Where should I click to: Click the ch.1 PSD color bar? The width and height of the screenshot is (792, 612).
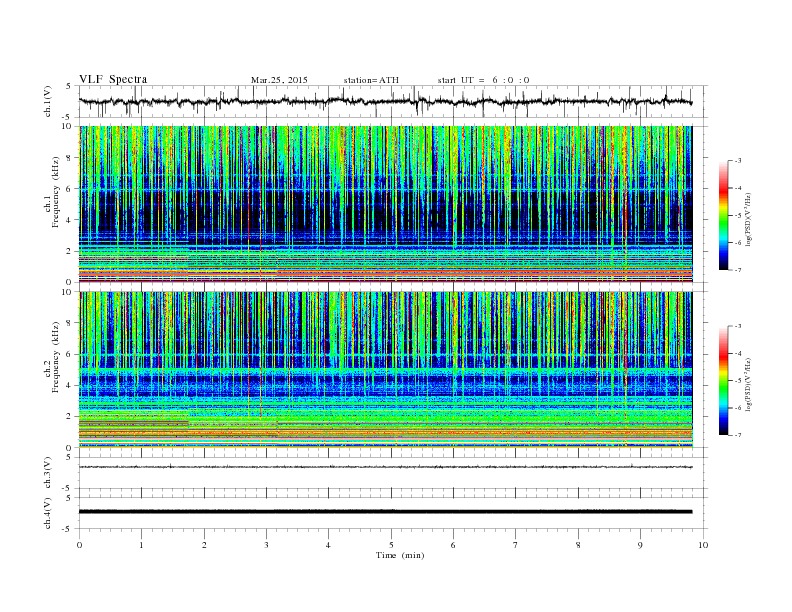[x=723, y=216]
